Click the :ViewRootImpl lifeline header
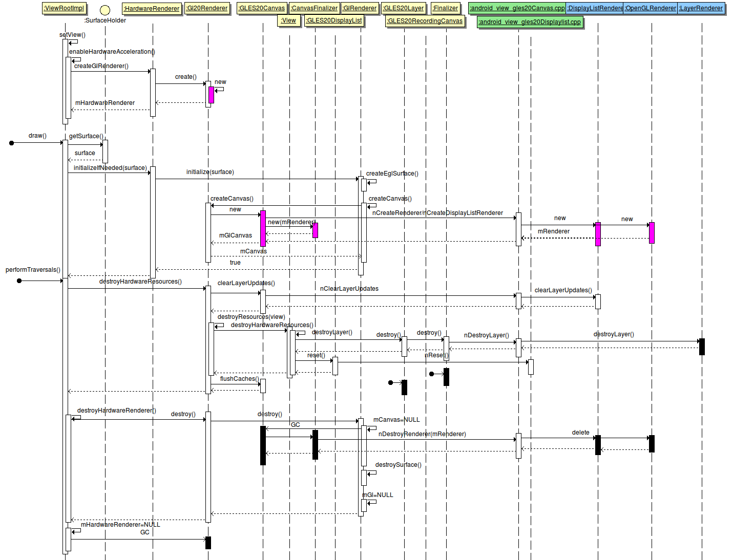The height and width of the screenshot is (560, 733). [64, 8]
